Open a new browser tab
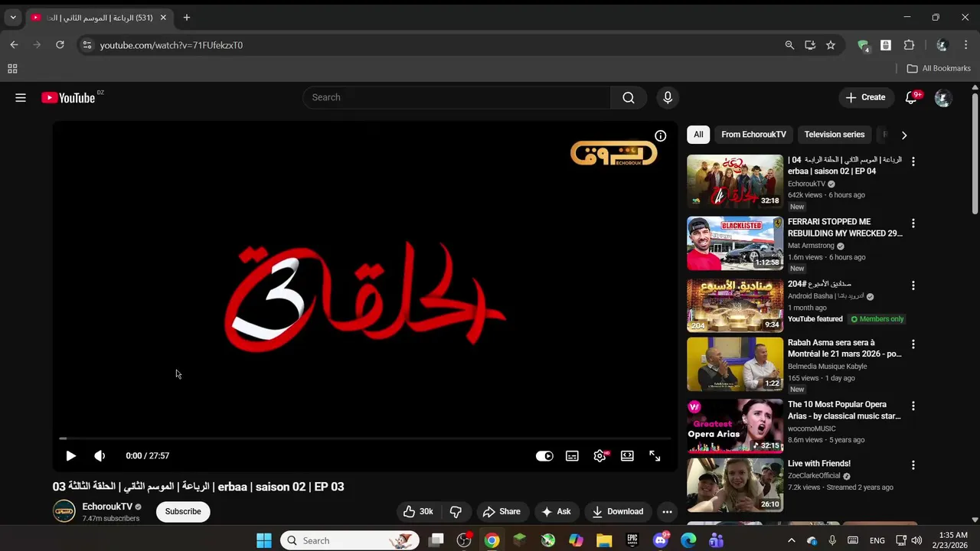 coord(187,18)
